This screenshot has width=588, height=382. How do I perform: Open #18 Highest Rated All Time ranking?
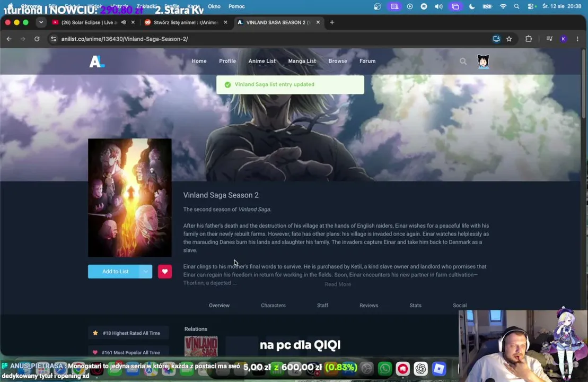tap(128, 333)
